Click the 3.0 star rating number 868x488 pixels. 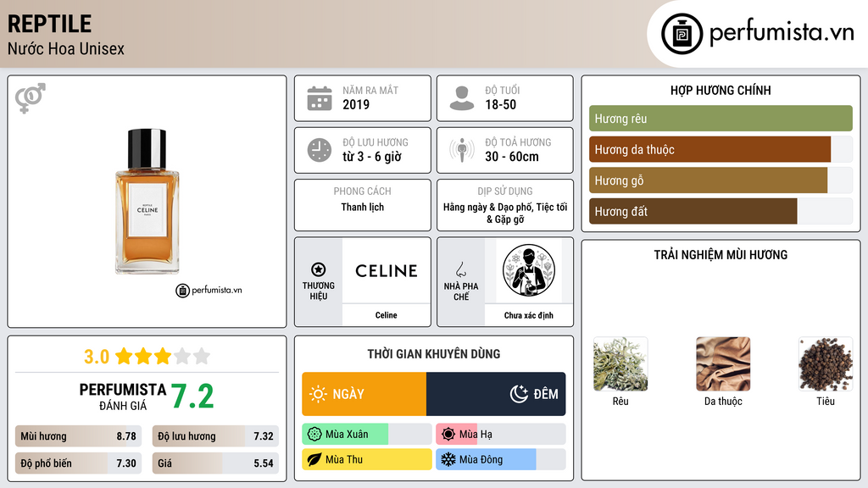click(97, 357)
